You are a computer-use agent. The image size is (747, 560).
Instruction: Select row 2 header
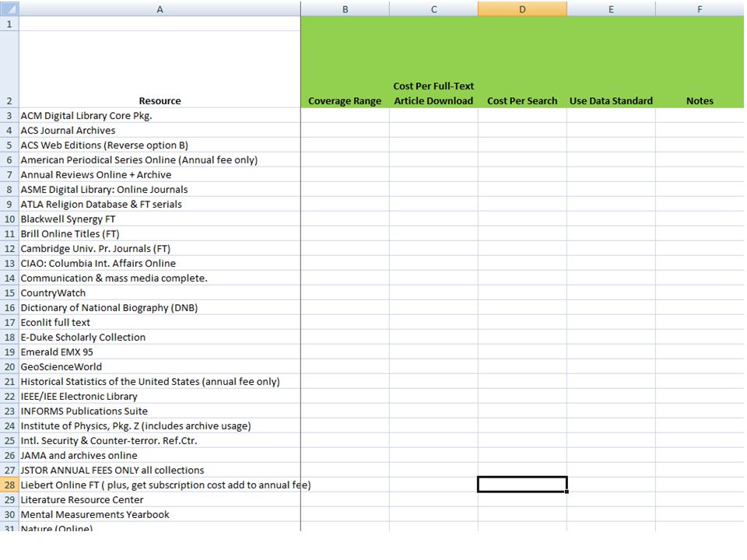pyautogui.click(x=9, y=69)
